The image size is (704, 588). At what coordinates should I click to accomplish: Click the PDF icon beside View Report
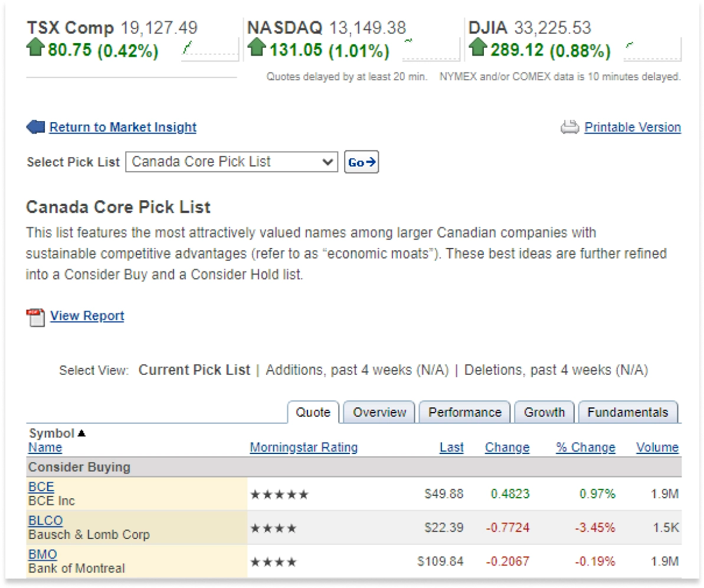pyautogui.click(x=35, y=317)
